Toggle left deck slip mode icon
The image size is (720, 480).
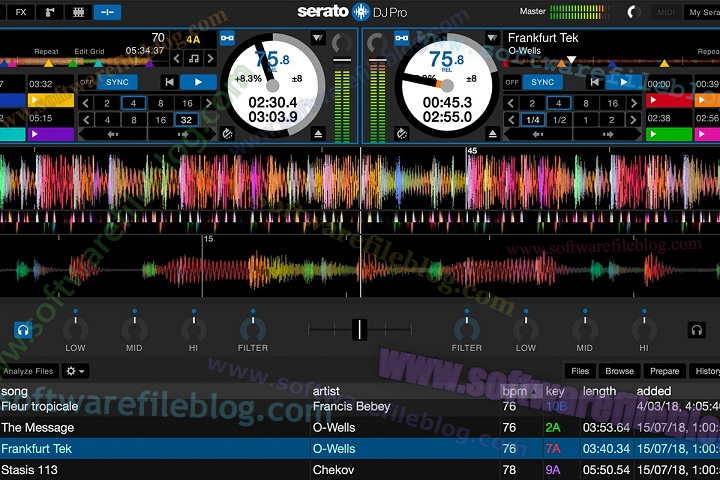pos(227,134)
